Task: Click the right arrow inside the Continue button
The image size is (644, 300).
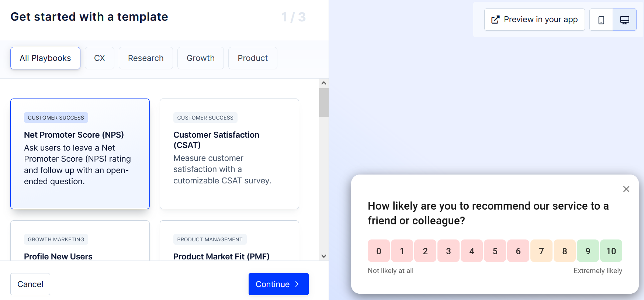Action: click(297, 284)
